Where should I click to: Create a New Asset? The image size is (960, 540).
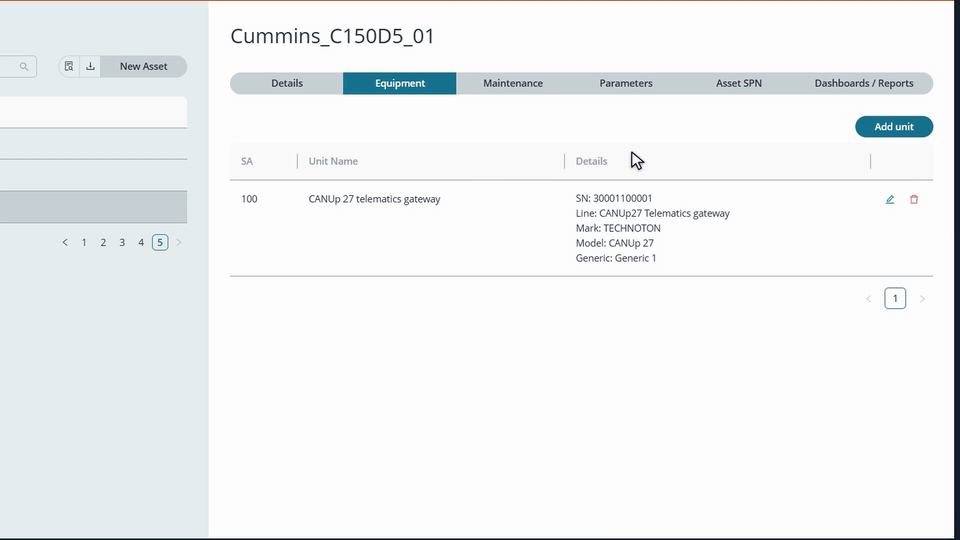tap(143, 66)
